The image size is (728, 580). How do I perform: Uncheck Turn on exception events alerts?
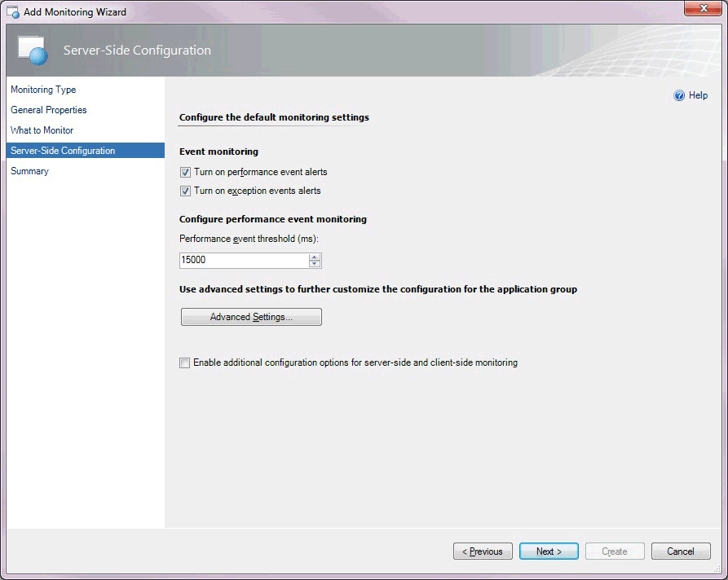point(185,191)
